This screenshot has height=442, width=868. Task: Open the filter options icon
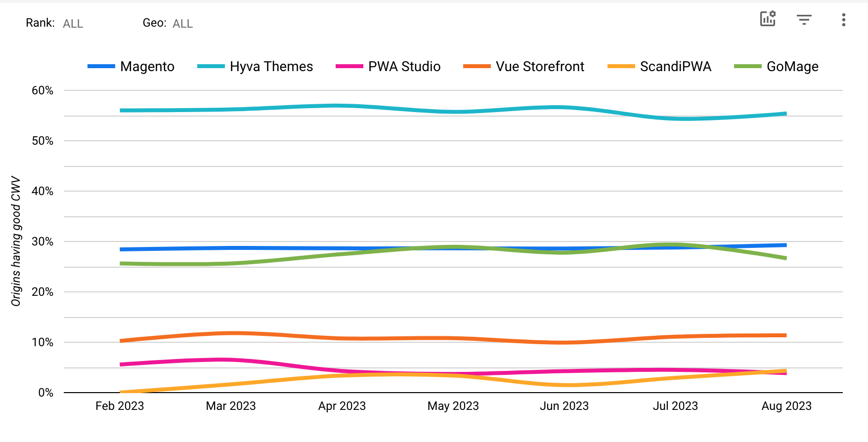(804, 20)
